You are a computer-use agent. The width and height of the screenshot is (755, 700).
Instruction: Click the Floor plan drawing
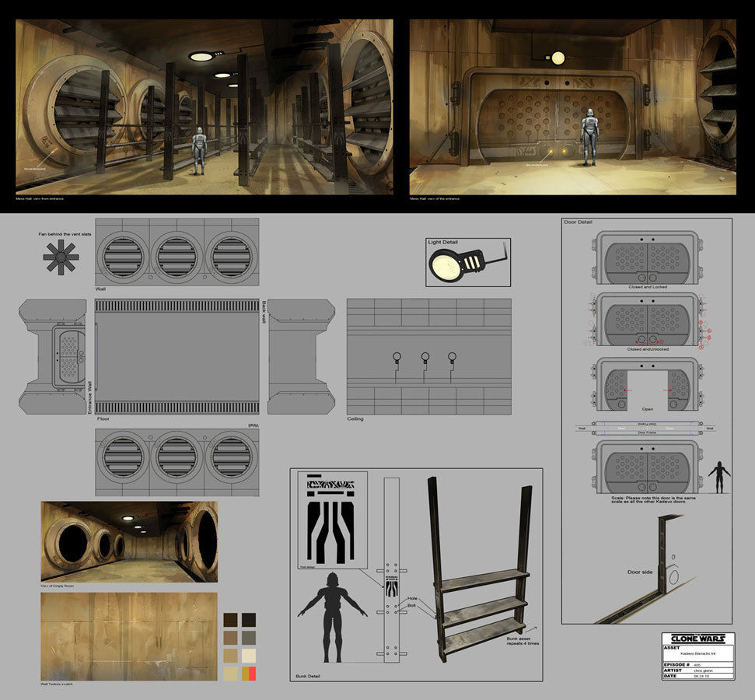coord(177,356)
